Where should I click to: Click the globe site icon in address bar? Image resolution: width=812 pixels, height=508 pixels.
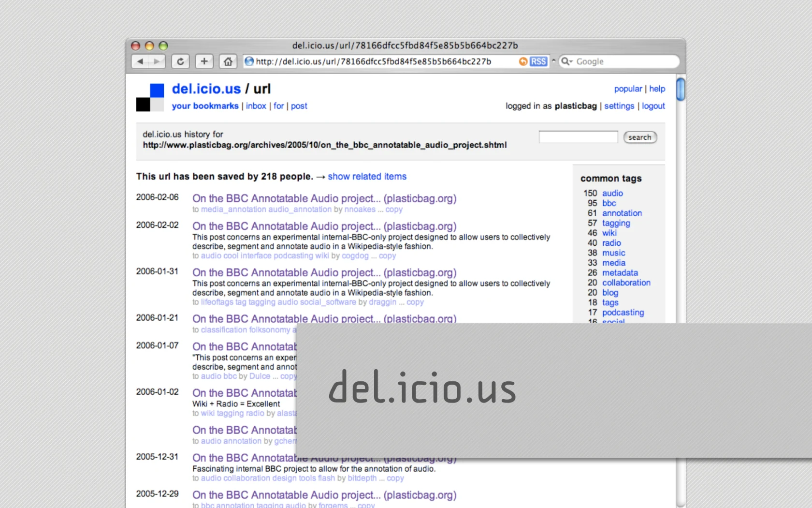249,61
